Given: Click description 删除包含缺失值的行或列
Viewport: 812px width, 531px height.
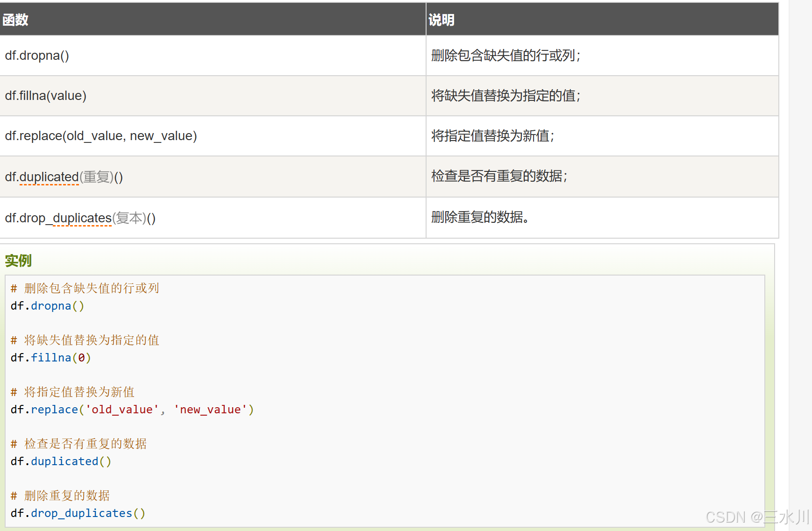Looking at the screenshot, I should (506, 56).
